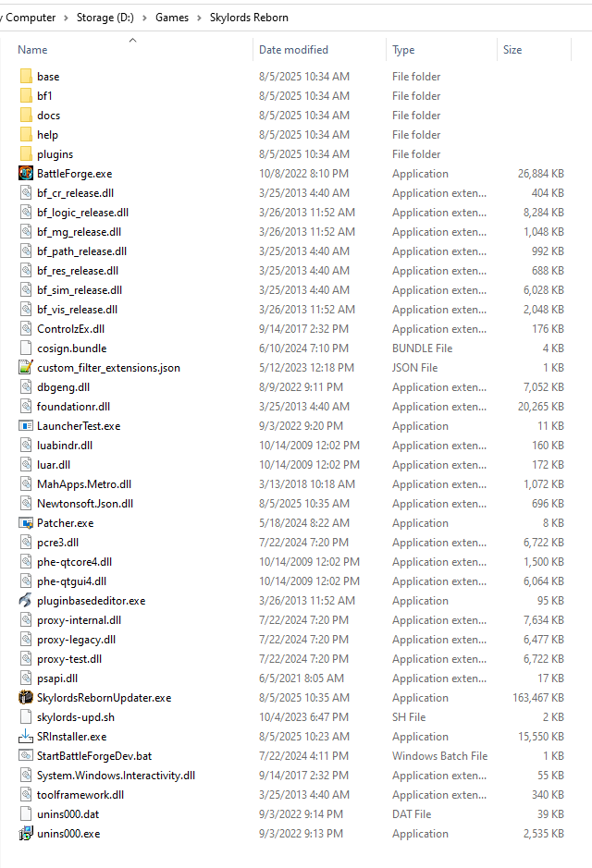Sort files by the Name column header

(32, 50)
